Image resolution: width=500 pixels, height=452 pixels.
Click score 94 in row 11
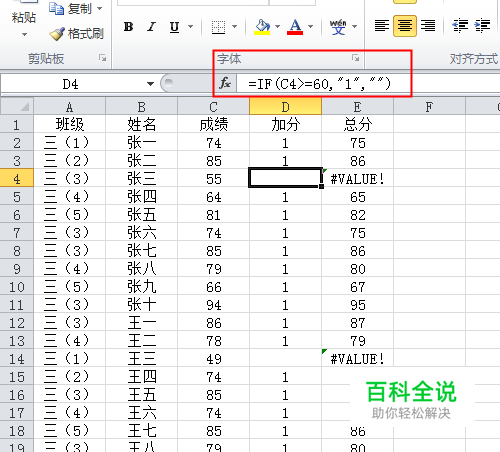tap(213, 305)
